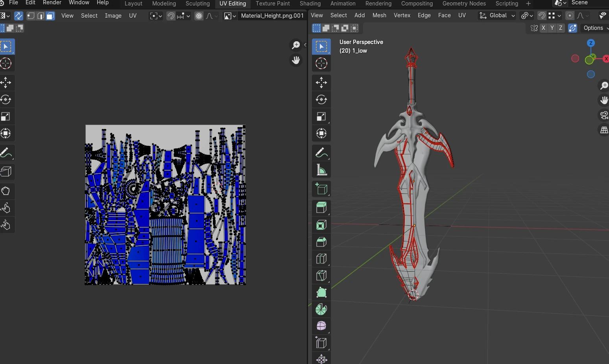
Task: Open the UV editor pivot point dropdown
Action: click(x=156, y=16)
